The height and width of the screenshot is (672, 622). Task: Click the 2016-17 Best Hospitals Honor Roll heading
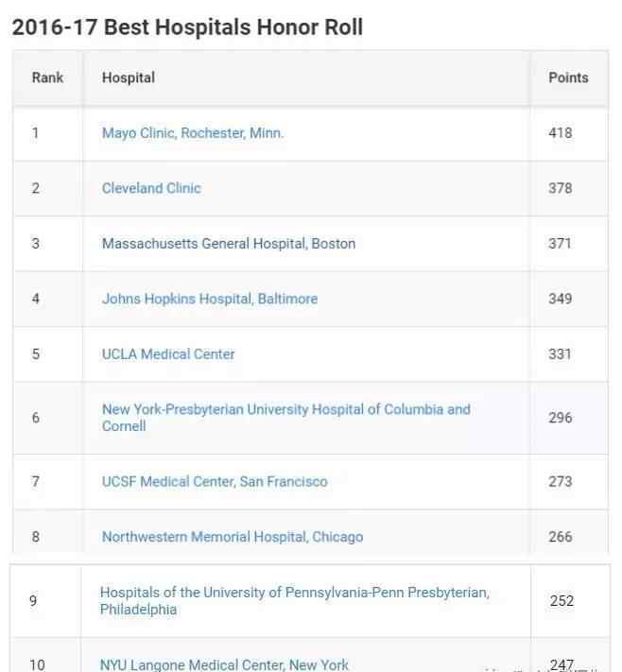(x=187, y=27)
